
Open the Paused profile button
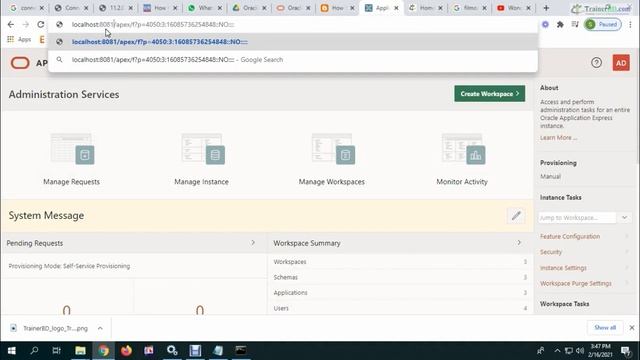(x=602, y=24)
